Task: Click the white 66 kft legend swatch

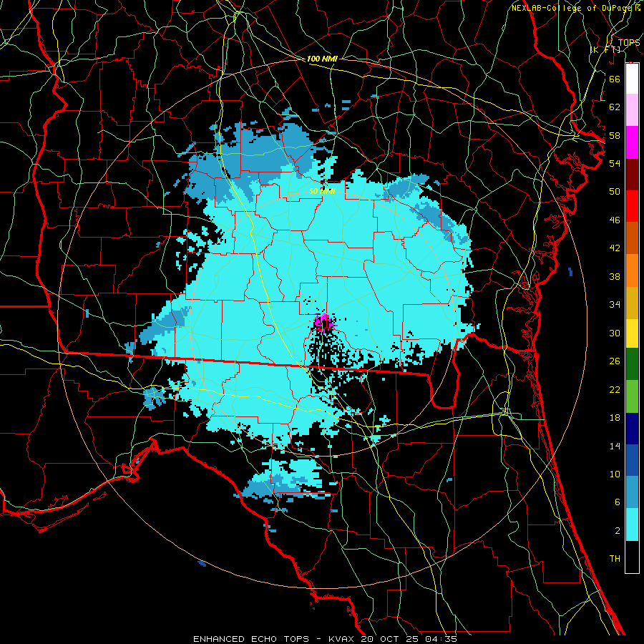Action: 632,79
